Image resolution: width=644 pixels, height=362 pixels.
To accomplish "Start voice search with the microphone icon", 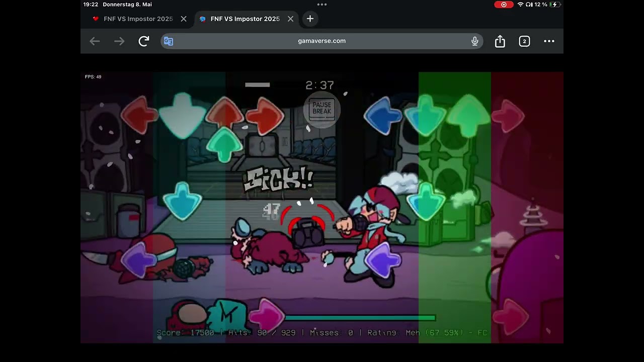I will [474, 41].
